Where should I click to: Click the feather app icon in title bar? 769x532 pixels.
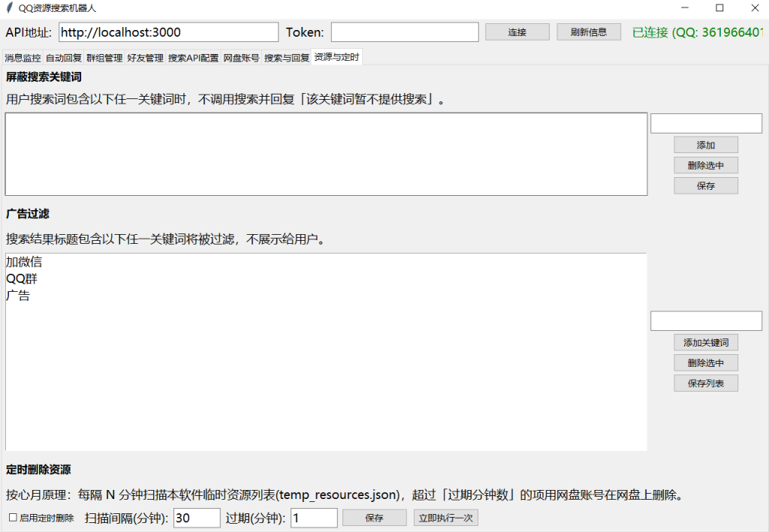tap(9, 8)
